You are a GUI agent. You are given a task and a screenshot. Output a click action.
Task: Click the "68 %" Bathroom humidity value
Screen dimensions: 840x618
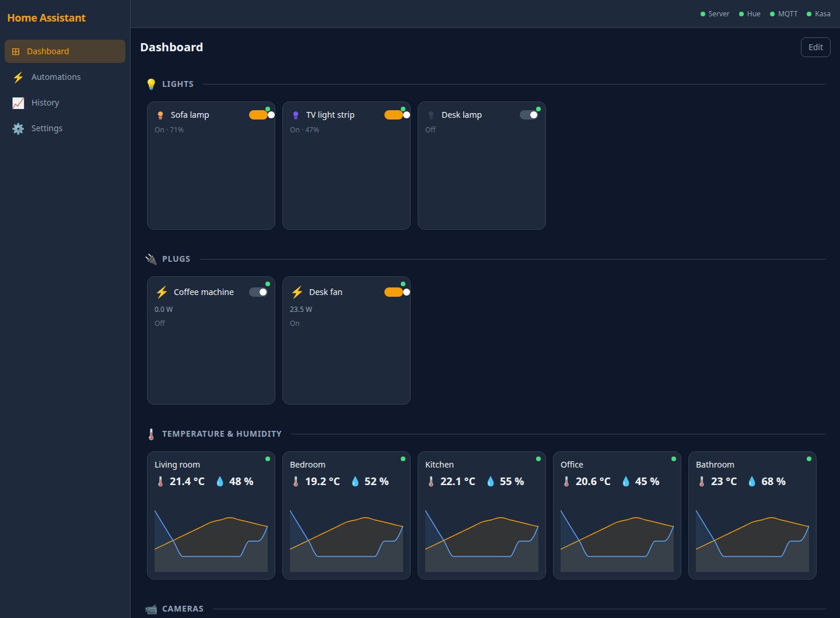[773, 482]
